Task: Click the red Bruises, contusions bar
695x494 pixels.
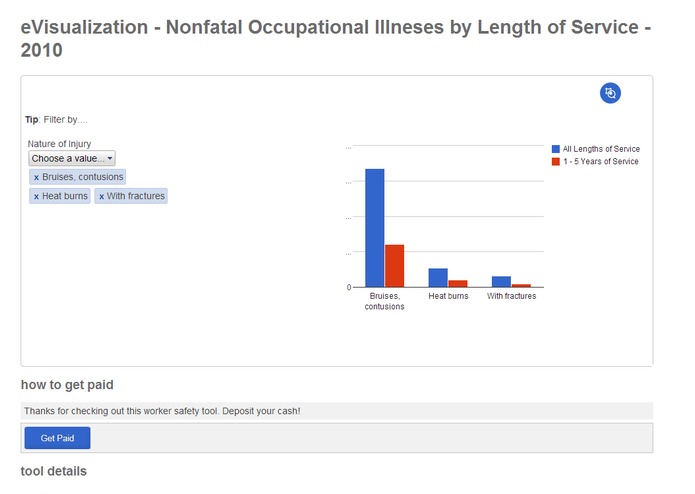Action: click(394, 266)
